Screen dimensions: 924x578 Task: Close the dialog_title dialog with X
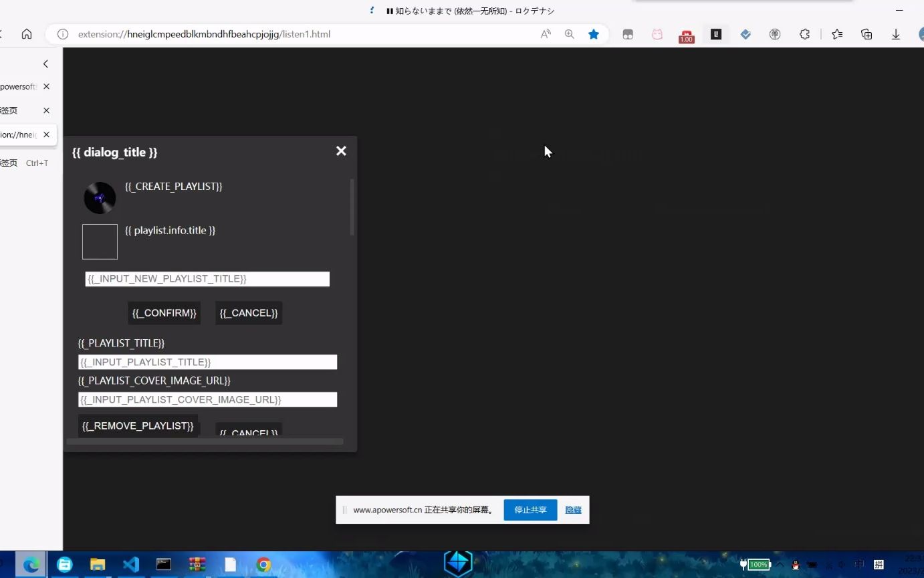[x=341, y=151]
